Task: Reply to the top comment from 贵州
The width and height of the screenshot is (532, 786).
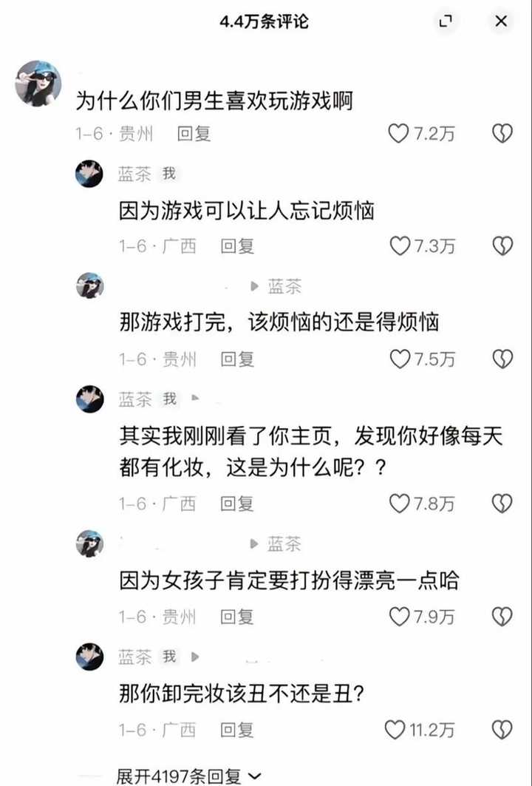Action: click(x=194, y=133)
